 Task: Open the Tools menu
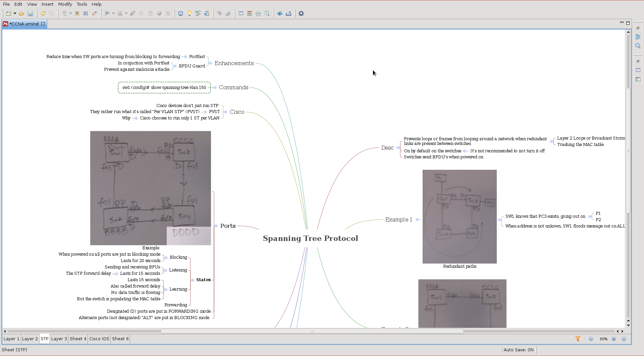pyautogui.click(x=82, y=4)
